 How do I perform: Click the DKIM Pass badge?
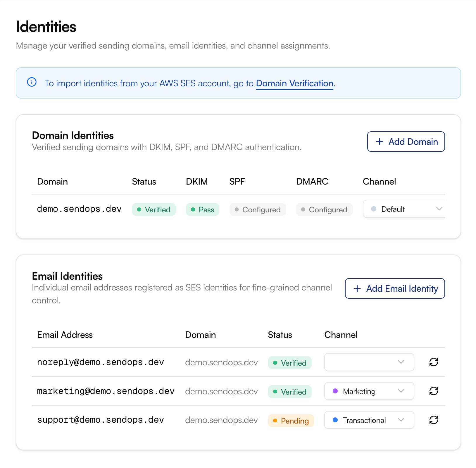[x=202, y=209]
